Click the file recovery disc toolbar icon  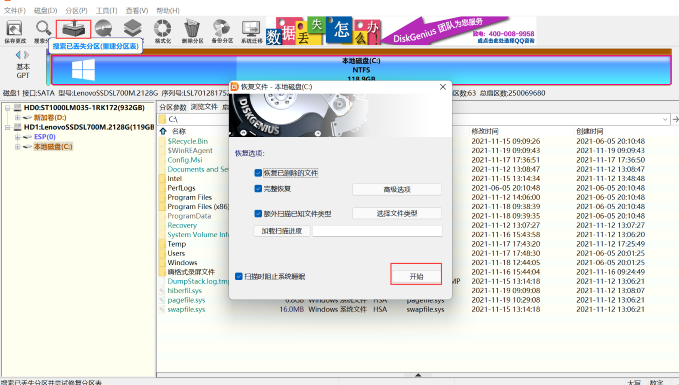point(103,29)
